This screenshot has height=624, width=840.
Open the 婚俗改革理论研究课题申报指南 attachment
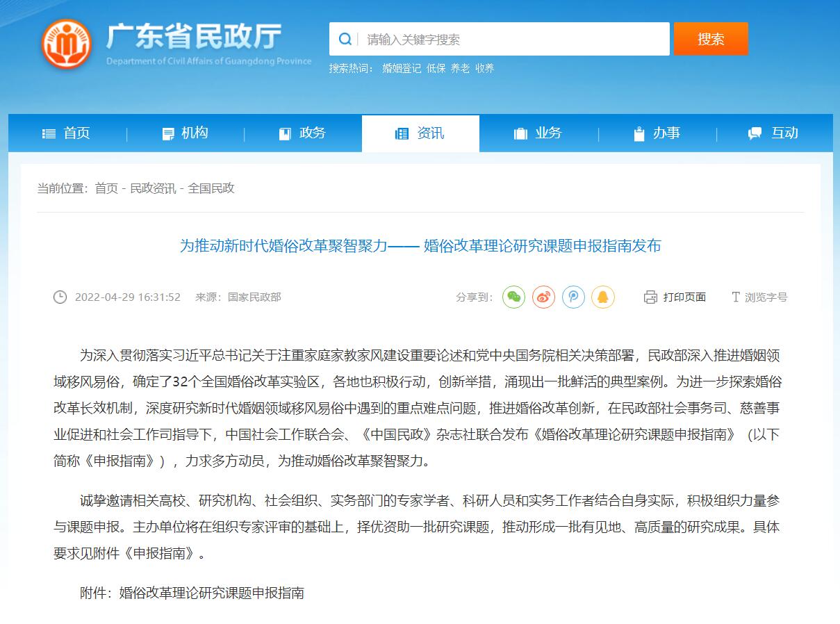coord(212,593)
